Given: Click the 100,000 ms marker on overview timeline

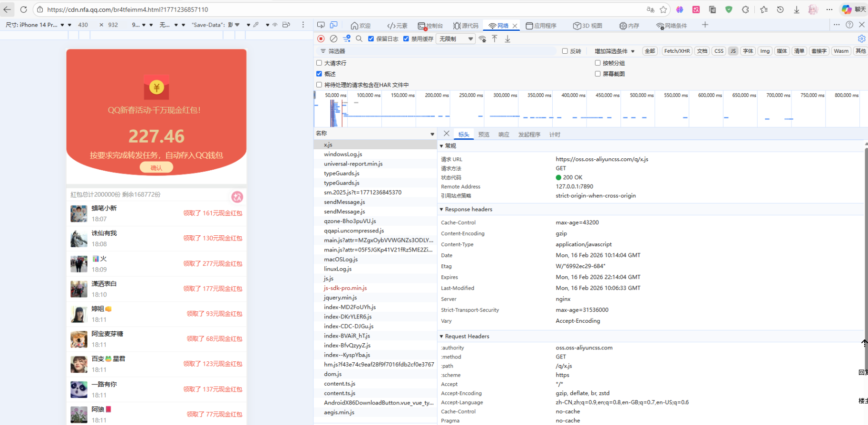Looking at the screenshot, I should (x=369, y=95).
